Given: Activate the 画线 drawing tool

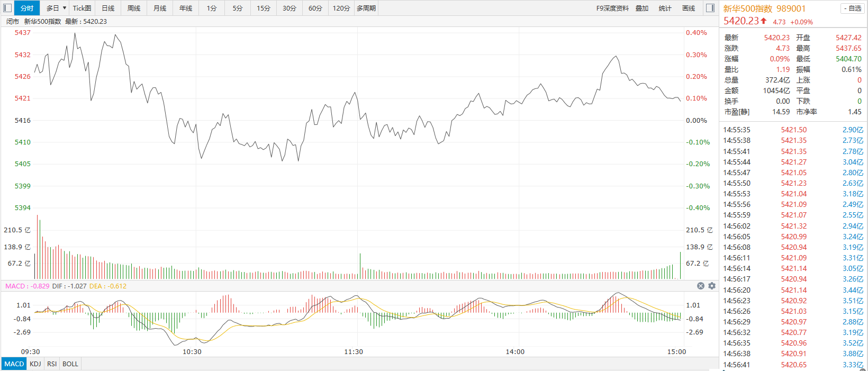Looking at the screenshot, I should point(689,8).
